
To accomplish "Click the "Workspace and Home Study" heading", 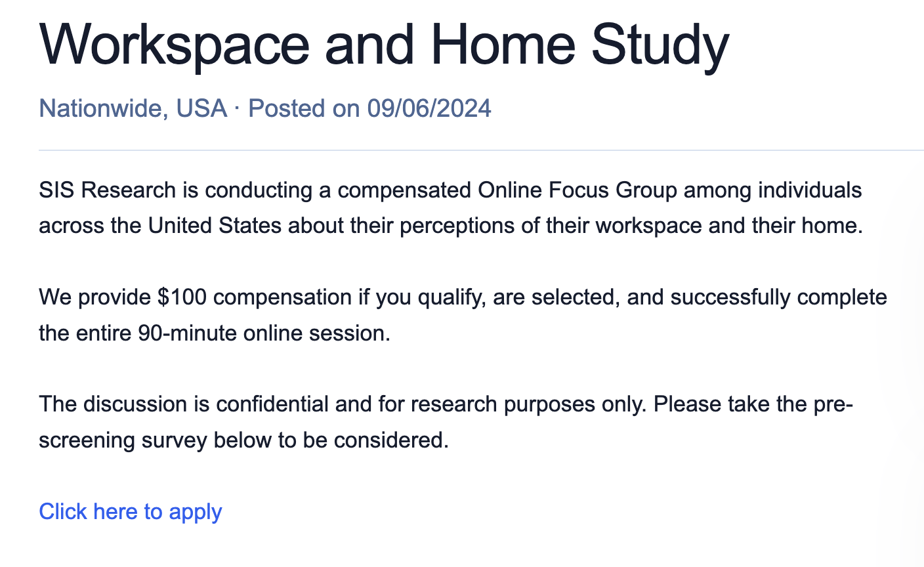I will click(385, 44).
